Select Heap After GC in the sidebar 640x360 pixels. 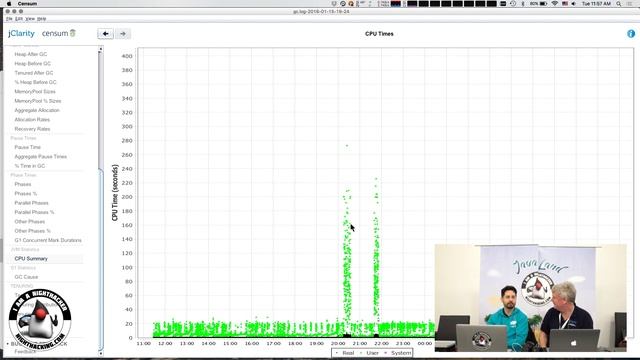point(31,54)
